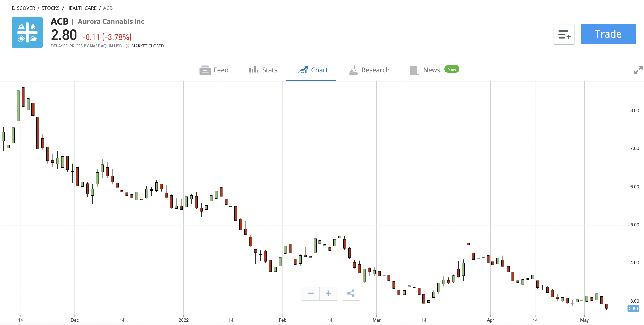
Task: Click the MARKET CLOSED status text
Action: (x=148, y=46)
